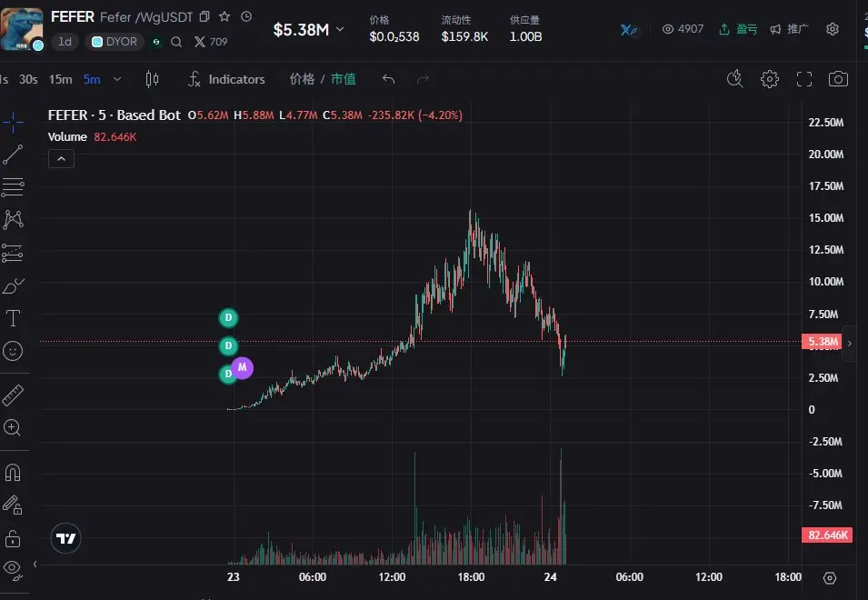This screenshot has height=600, width=868.
Task: Collapse the indicator legend chevron
Action: tap(62, 159)
